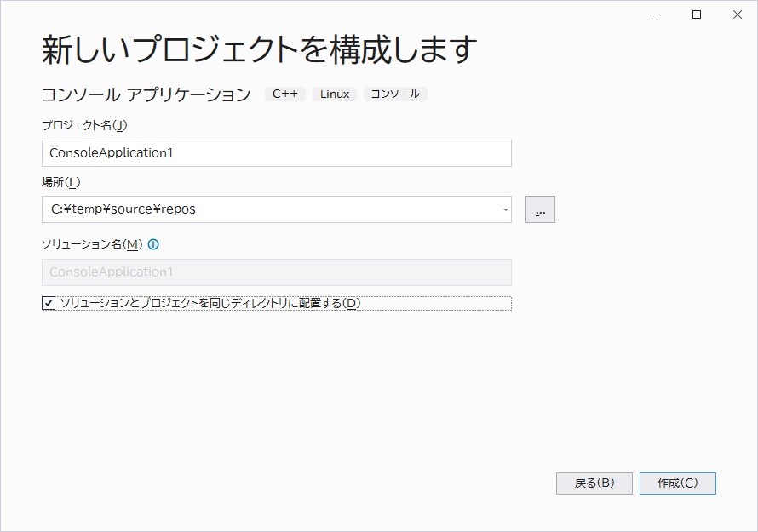Select the C:¥temp¥source¥repos location combo box

pyautogui.click(x=277, y=209)
